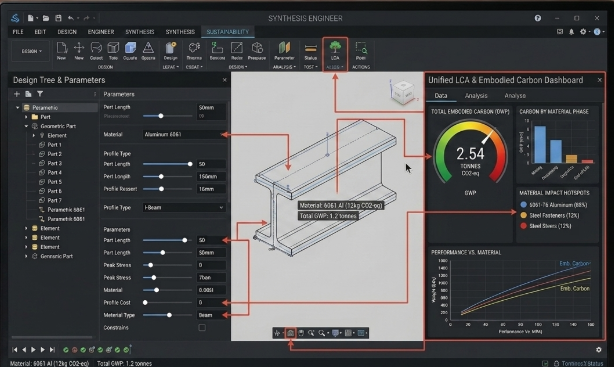Click the Material Type Beam value field
614x367 pixels.
(x=211, y=315)
